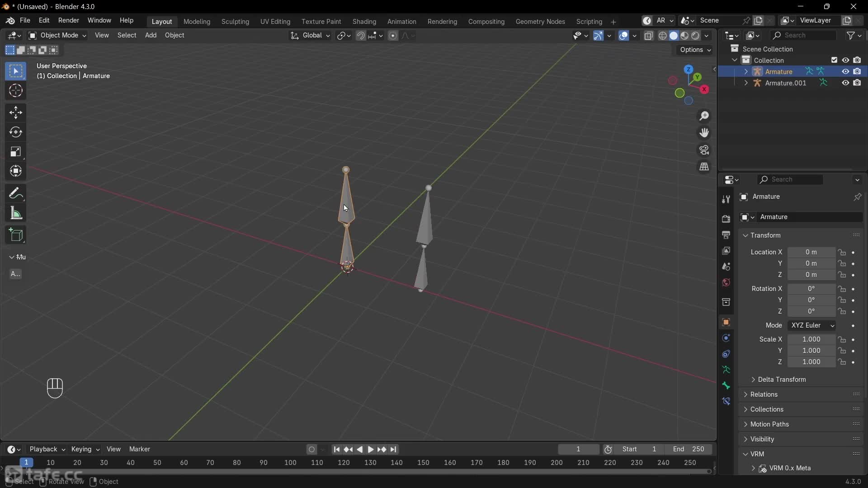The width and height of the screenshot is (868, 488).
Task: Activate the Annotate pencil tool
Action: 16,194
